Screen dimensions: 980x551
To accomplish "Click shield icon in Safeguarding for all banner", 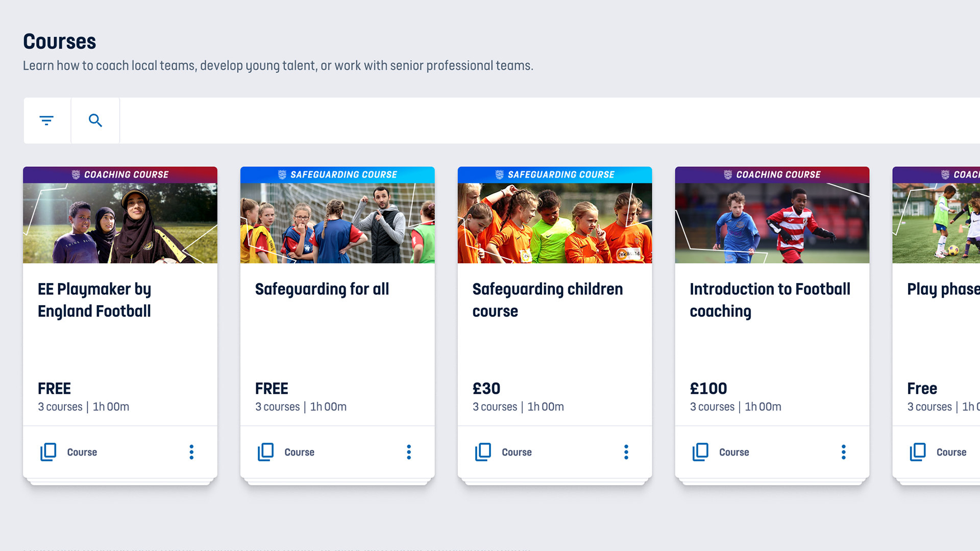I will 282,174.
